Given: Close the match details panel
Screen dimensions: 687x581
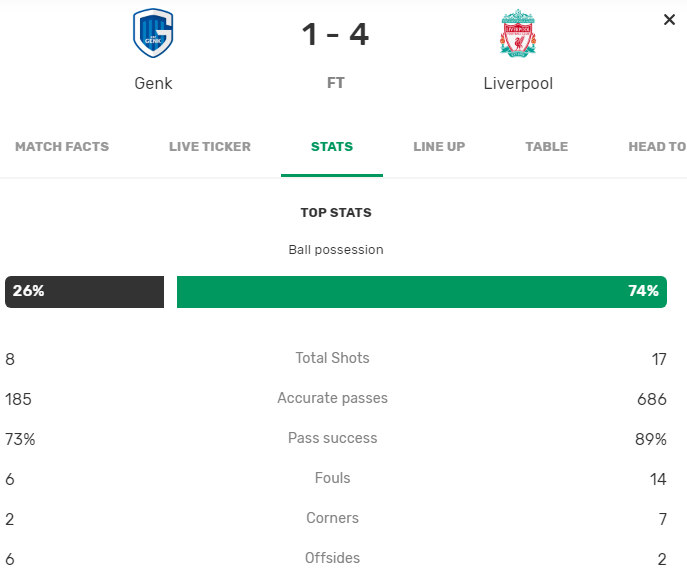Looking at the screenshot, I should point(669,20).
